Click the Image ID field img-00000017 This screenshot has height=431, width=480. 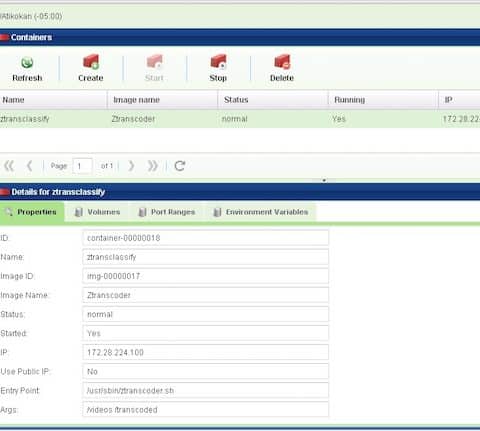(206, 276)
